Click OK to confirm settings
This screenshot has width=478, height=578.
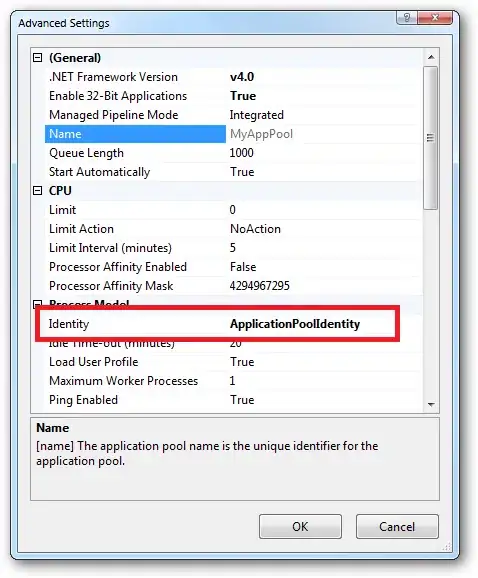pyautogui.click(x=300, y=526)
